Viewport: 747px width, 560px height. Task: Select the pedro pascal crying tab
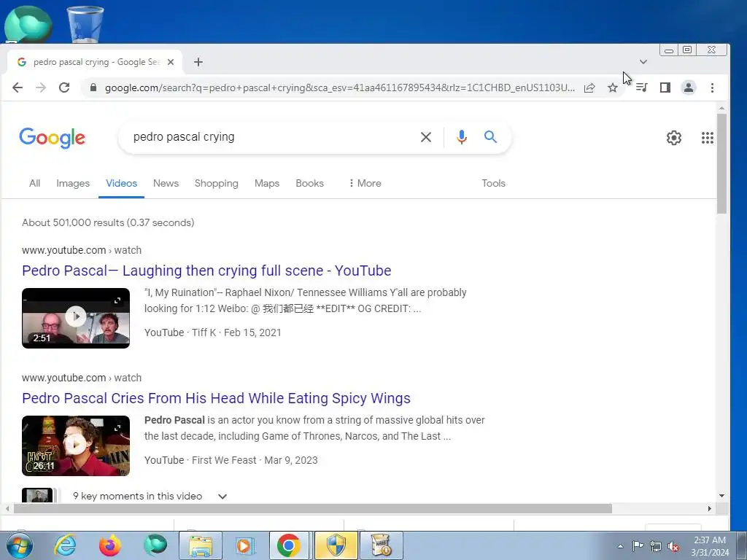(x=95, y=62)
